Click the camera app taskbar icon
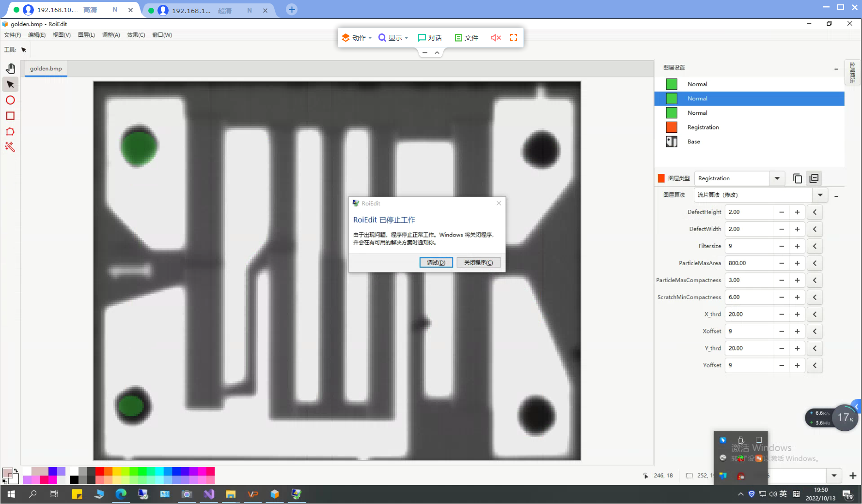 [x=187, y=494]
